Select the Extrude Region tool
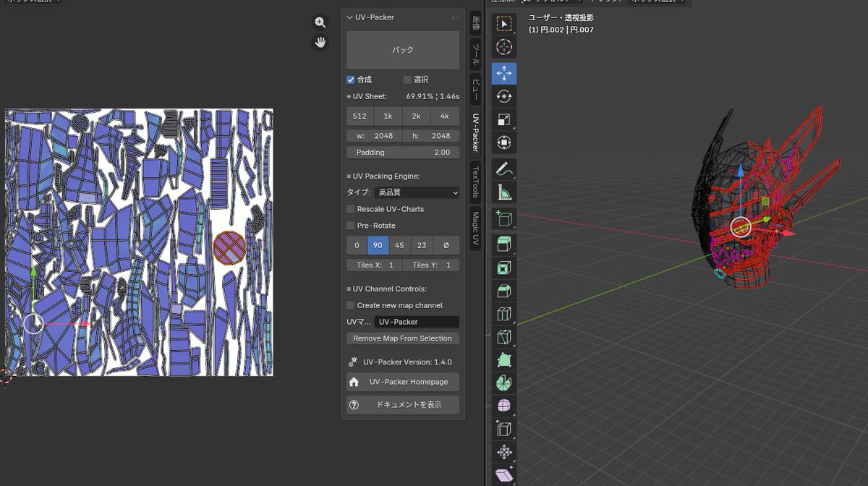This screenshot has height=486, width=868. [x=504, y=244]
